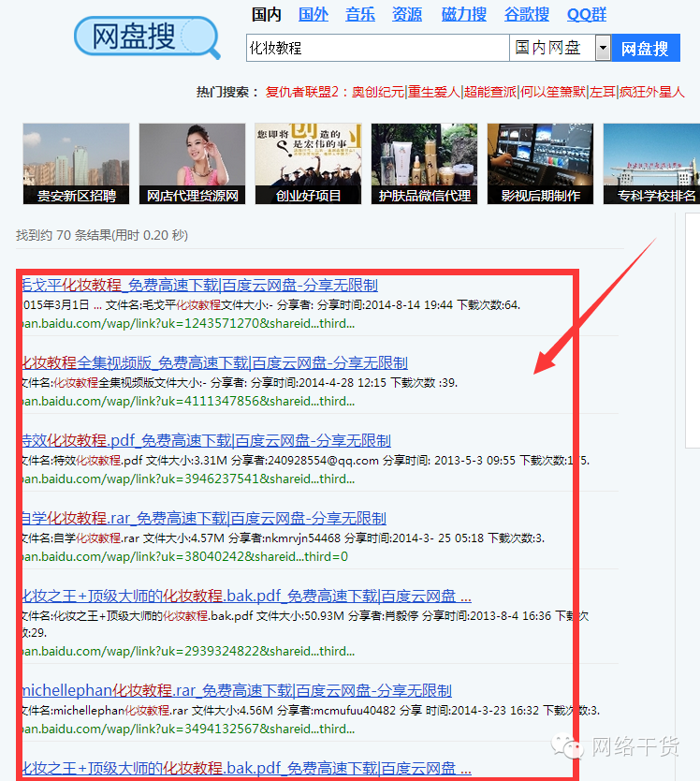
Task: Click snippet mentioning 240928554@qq.com
Action: 306,460
